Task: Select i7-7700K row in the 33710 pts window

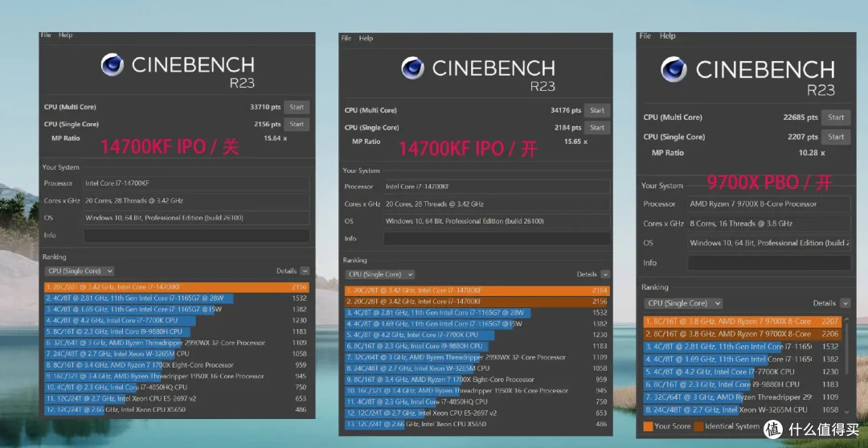Action: pos(177,320)
